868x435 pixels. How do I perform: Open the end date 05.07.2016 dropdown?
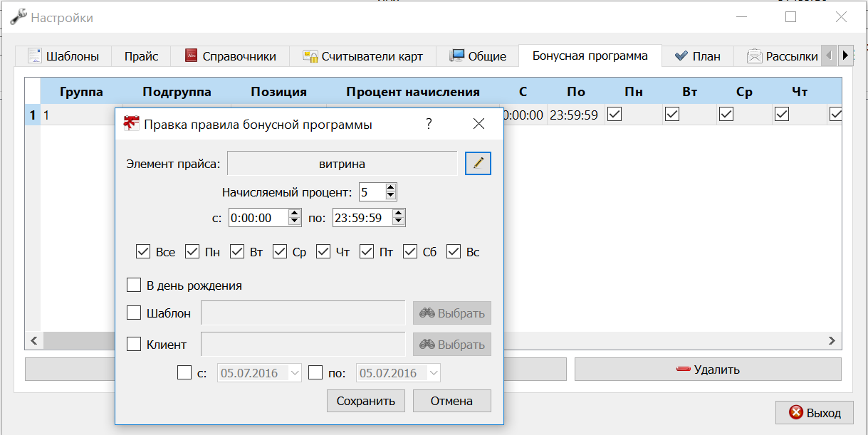434,373
